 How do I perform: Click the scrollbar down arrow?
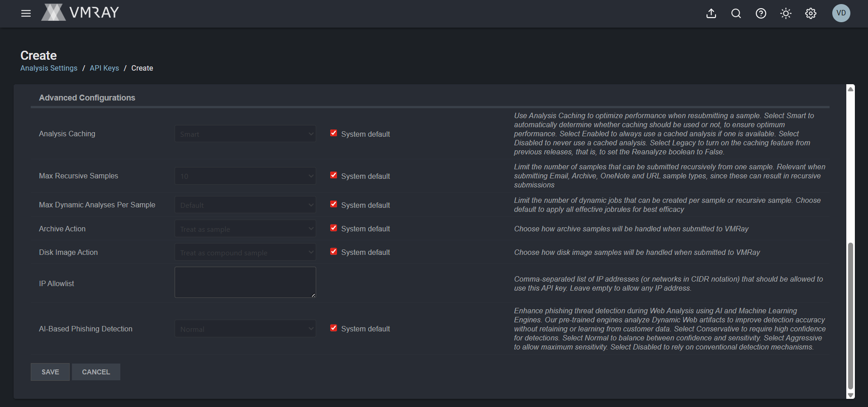[x=850, y=395]
